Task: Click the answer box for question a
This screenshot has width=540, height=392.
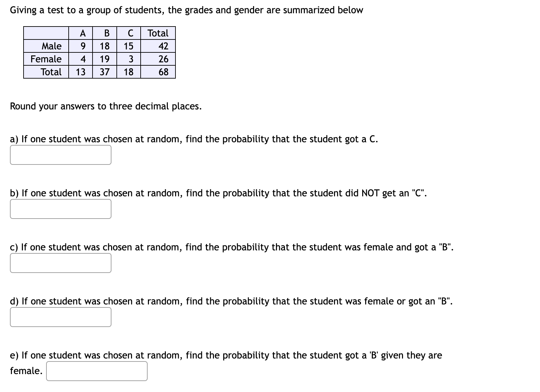Action: [x=61, y=155]
